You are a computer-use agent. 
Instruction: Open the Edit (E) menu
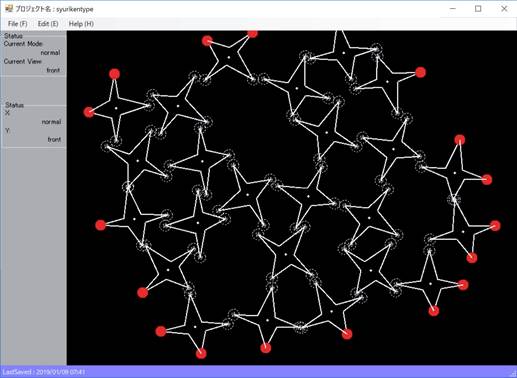pyautogui.click(x=48, y=24)
